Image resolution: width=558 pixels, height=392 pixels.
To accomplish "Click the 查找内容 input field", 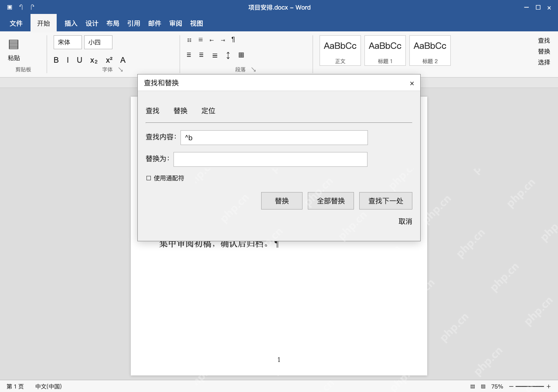I will point(274,138).
